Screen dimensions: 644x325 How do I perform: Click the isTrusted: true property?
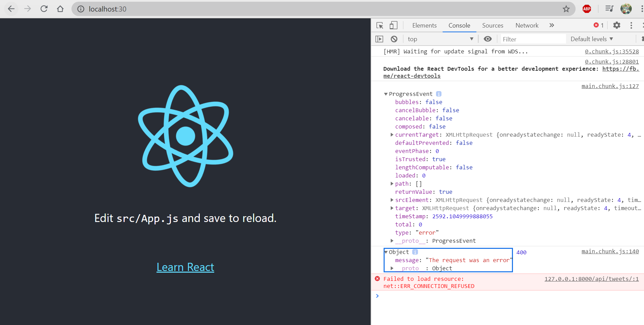point(420,159)
